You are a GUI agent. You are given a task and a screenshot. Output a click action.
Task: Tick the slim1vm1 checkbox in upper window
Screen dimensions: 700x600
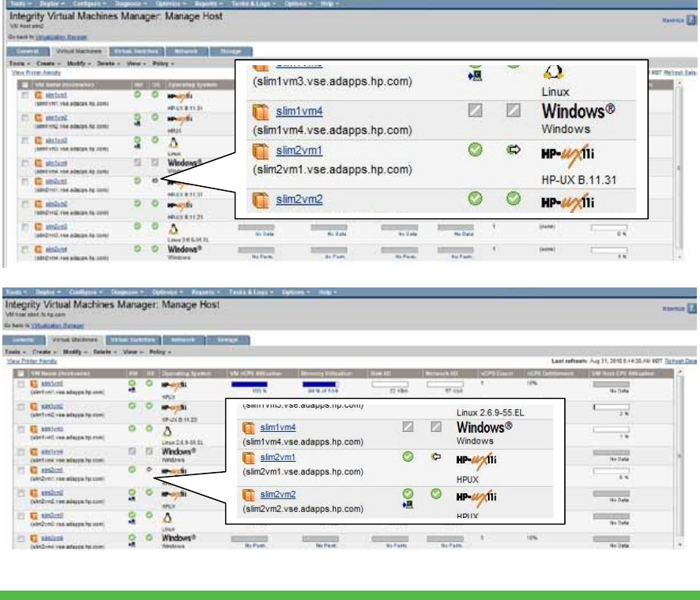click(25, 95)
